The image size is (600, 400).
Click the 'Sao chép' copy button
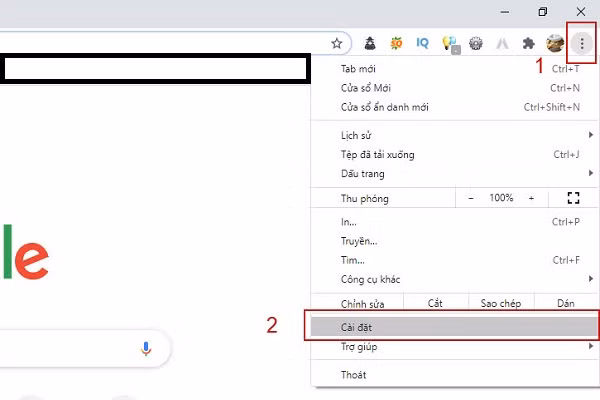pos(501,304)
